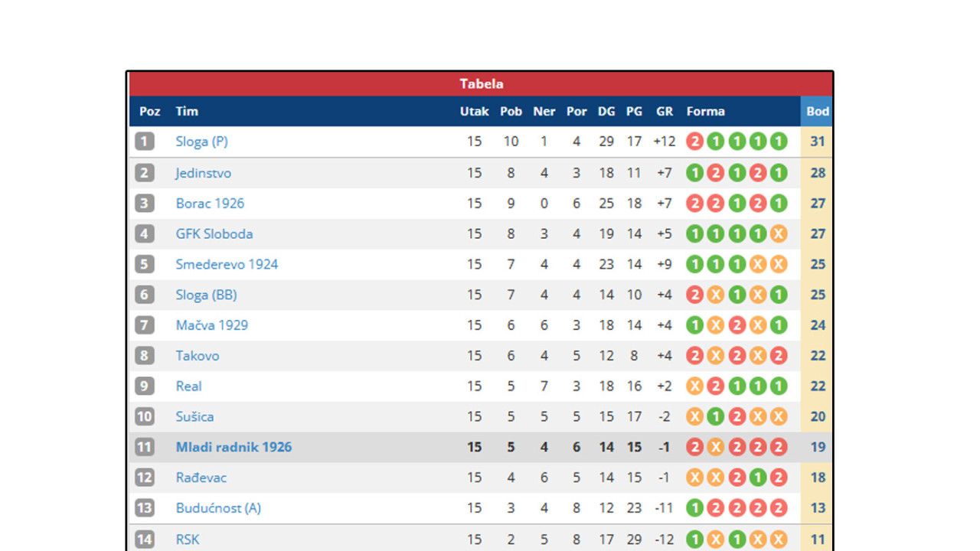This screenshot has height=551, width=980.
Task: Click first form icon in Sloga (P) row
Action: pyautogui.click(x=694, y=142)
